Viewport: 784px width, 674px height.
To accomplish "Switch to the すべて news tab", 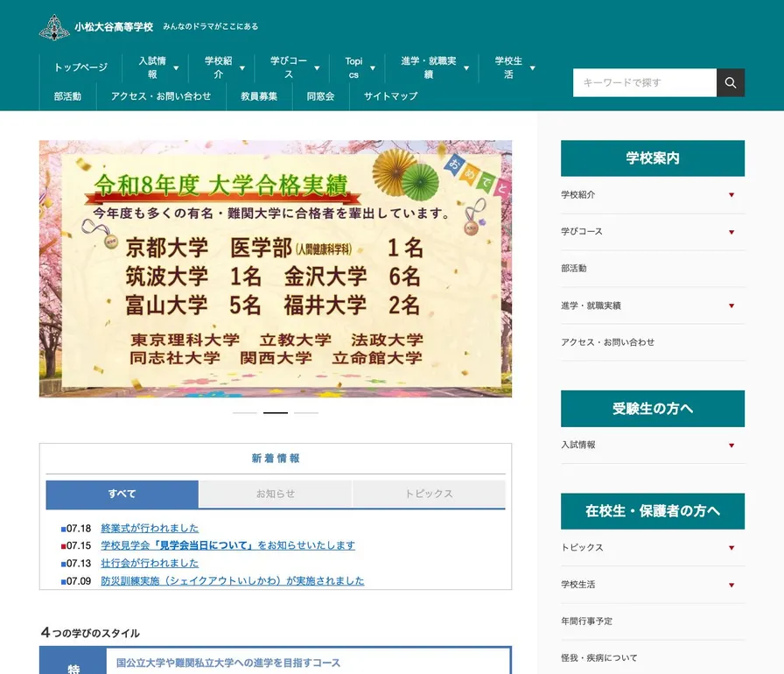I will coord(122,494).
